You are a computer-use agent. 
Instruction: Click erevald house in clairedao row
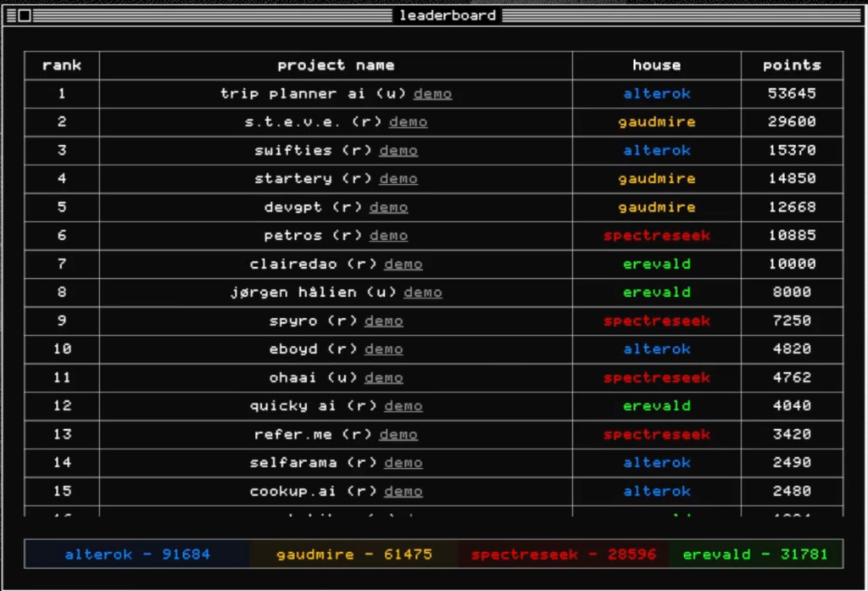pyautogui.click(x=657, y=265)
